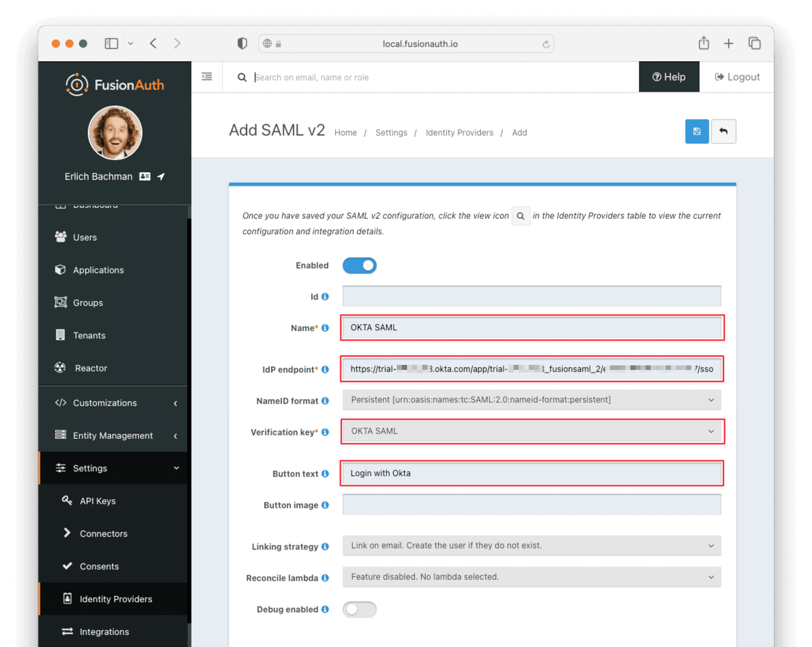Open Users in the sidebar
Screen dimensions: 812x647
tap(113, 237)
